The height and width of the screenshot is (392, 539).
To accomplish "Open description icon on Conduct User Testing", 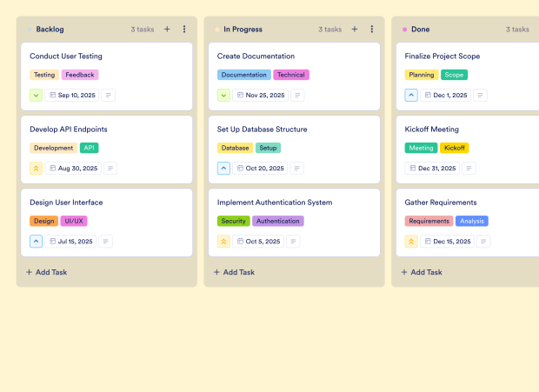I will pyautogui.click(x=109, y=95).
